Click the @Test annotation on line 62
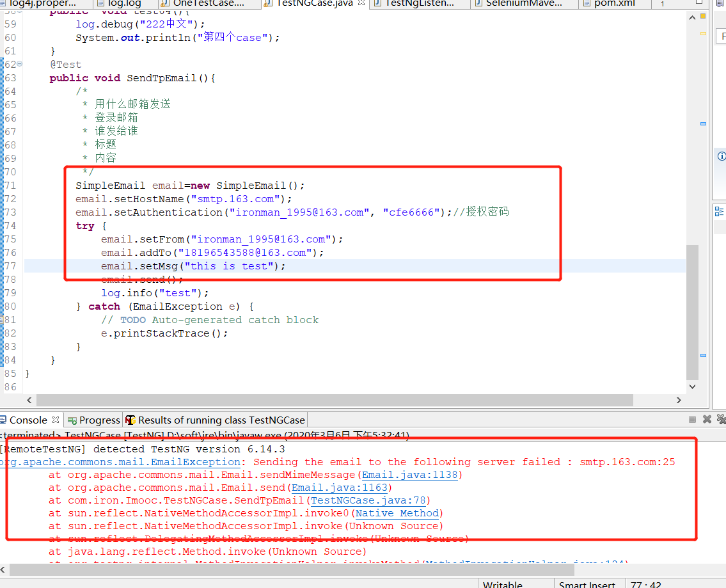726x588 pixels. coord(66,65)
